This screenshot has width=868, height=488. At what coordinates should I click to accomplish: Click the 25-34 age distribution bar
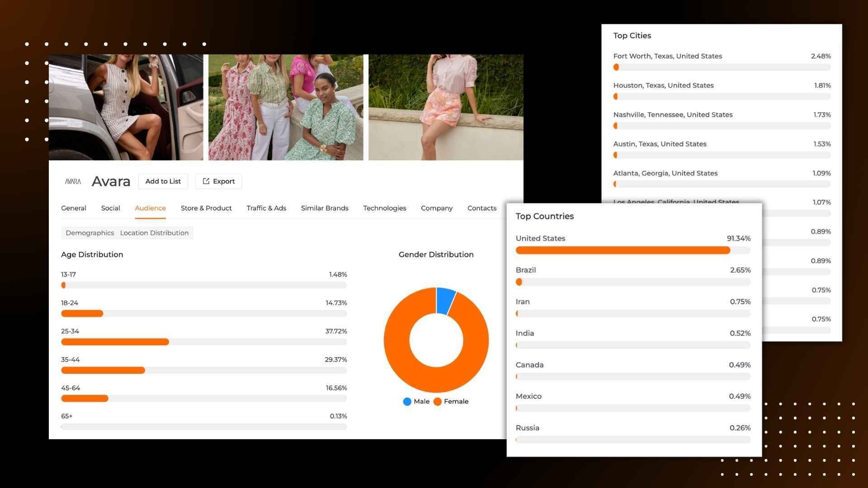click(204, 342)
